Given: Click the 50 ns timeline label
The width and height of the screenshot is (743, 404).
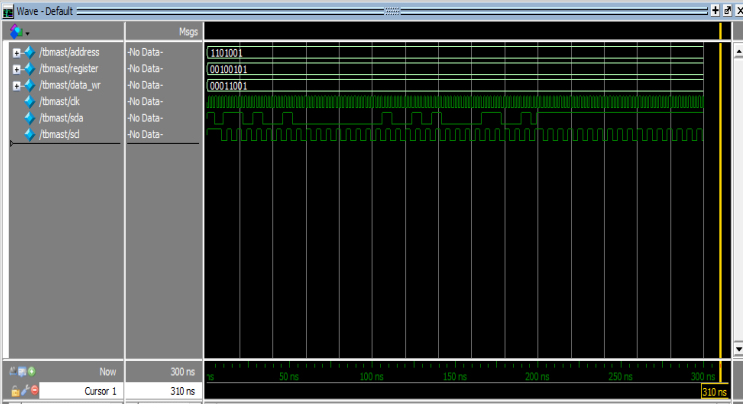Looking at the screenshot, I should pos(289,377).
